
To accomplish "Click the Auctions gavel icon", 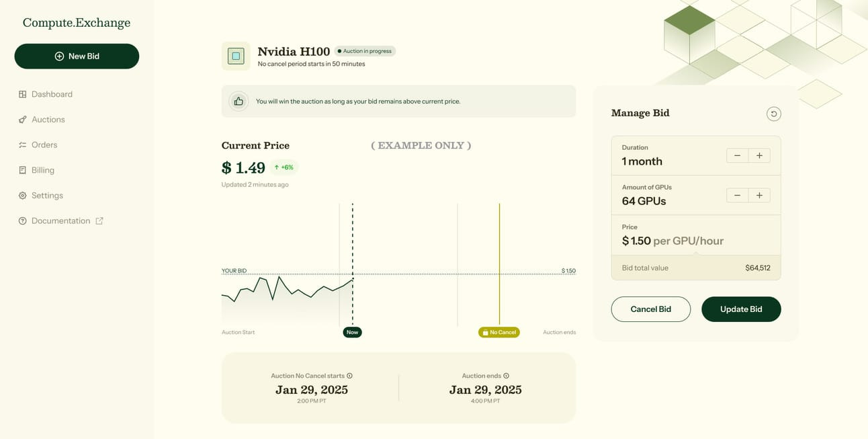I will click(23, 120).
